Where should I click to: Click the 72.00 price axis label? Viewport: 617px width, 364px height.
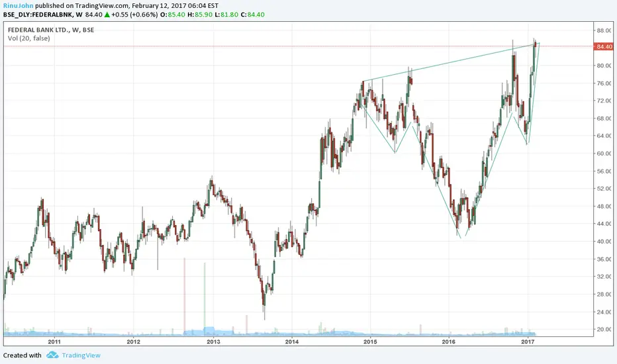point(604,101)
